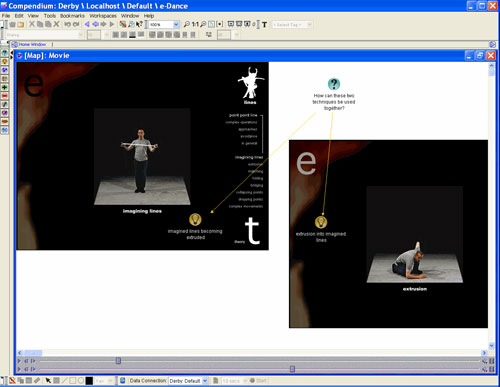The image size is (500, 387).
Task: Click the question node icon on the map
Action: tap(334, 84)
